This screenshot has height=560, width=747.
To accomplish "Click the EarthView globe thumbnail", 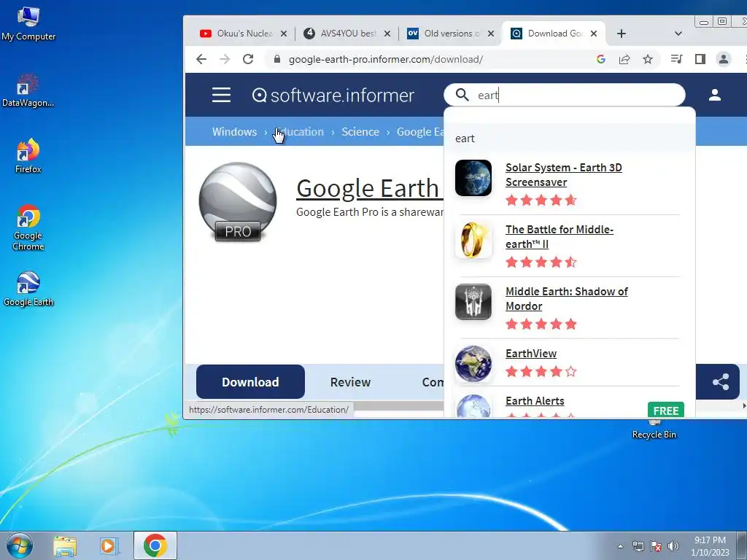I will point(473,364).
